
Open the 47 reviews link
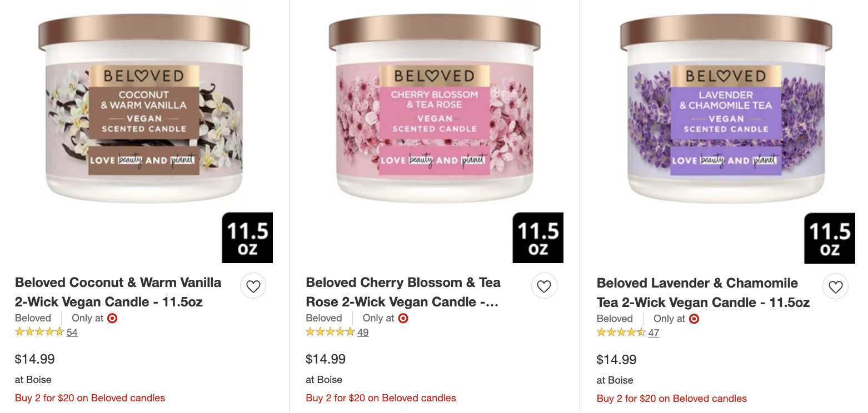(x=654, y=333)
